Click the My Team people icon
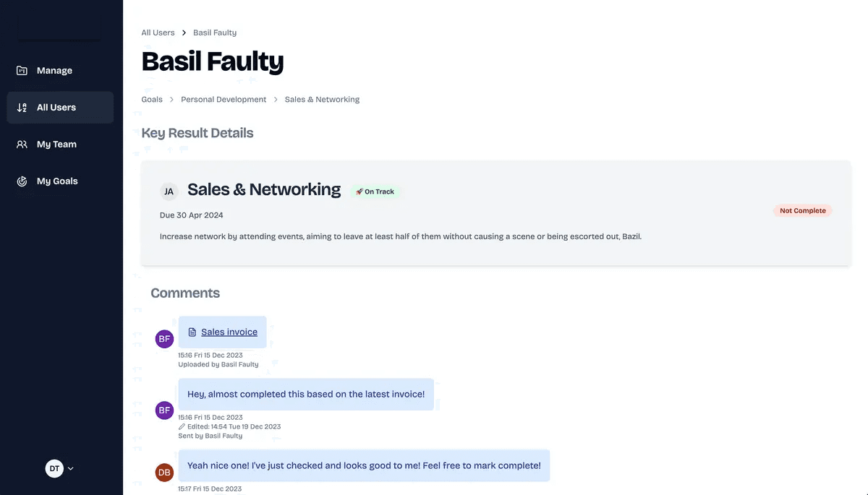868x495 pixels. tap(20, 143)
